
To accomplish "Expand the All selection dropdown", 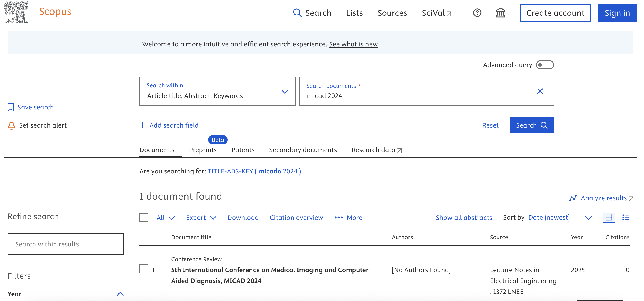I will click(166, 218).
